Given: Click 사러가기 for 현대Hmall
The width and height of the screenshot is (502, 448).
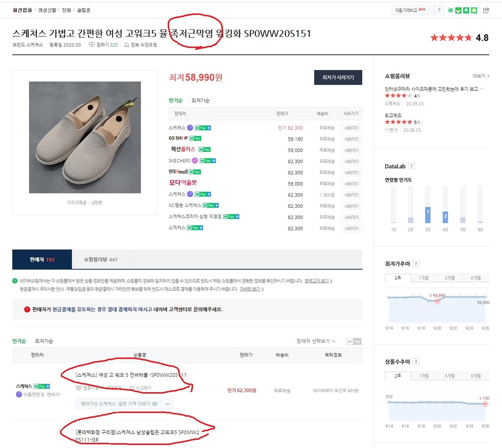Looking at the screenshot, I should [351, 173].
